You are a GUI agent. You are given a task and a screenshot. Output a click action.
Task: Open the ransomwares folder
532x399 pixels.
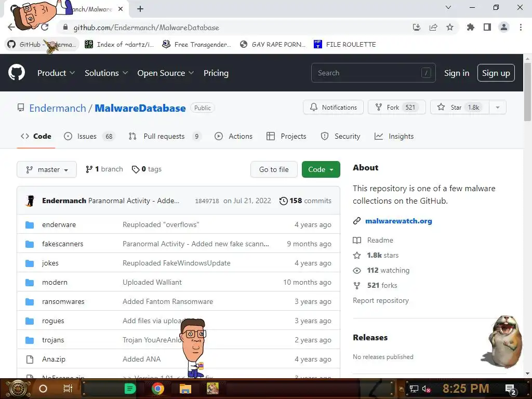click(63, 301)
